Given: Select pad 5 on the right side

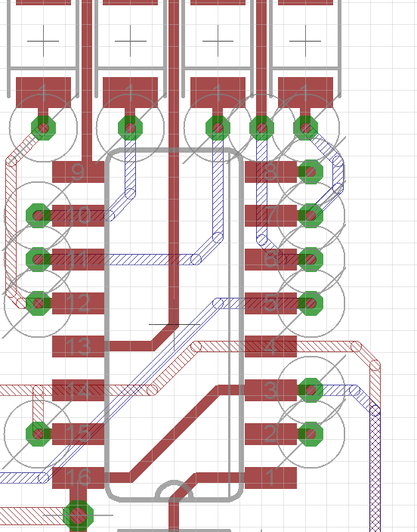Looking at the screenshot, I should coord(270,303).
